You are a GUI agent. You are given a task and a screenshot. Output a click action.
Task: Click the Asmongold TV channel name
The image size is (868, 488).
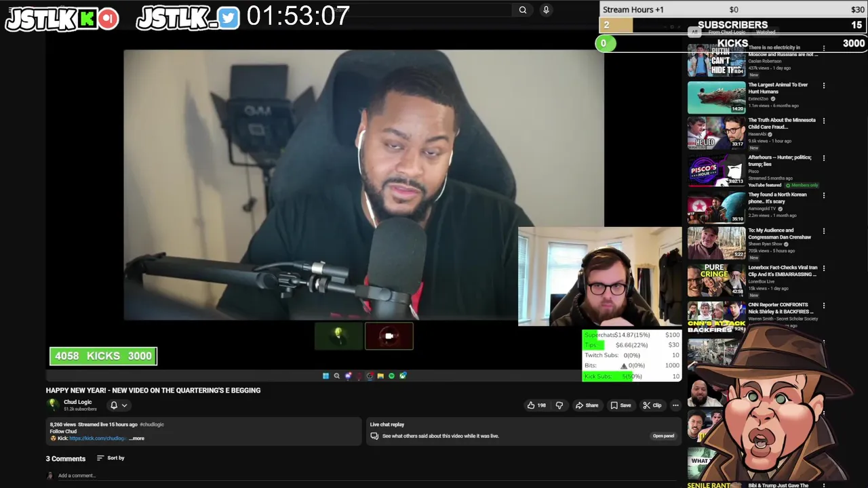tap(762, 209)
